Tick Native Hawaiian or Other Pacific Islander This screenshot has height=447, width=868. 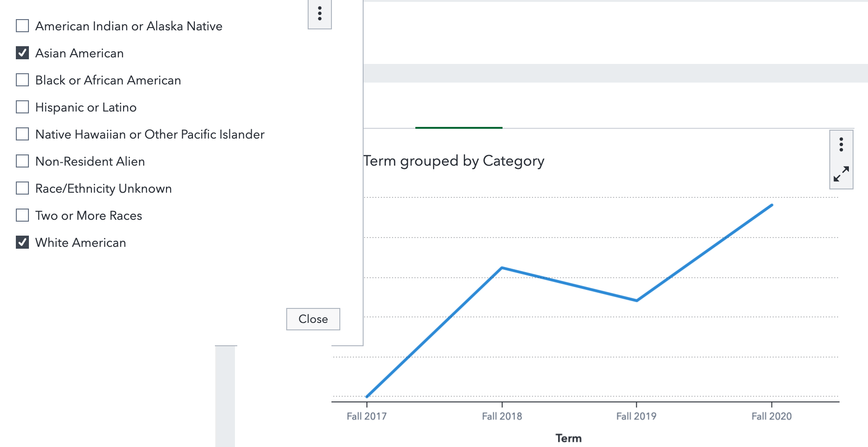(22, 134)
